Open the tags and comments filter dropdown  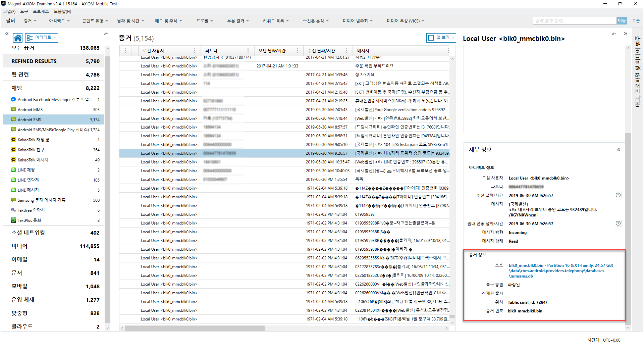coord(168,21)
